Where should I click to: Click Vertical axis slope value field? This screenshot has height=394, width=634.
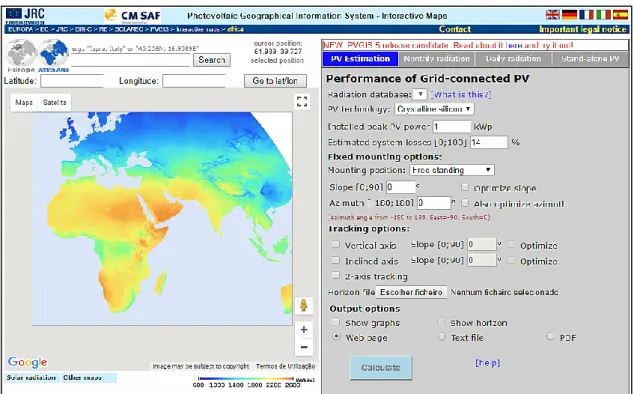(481, 244)
